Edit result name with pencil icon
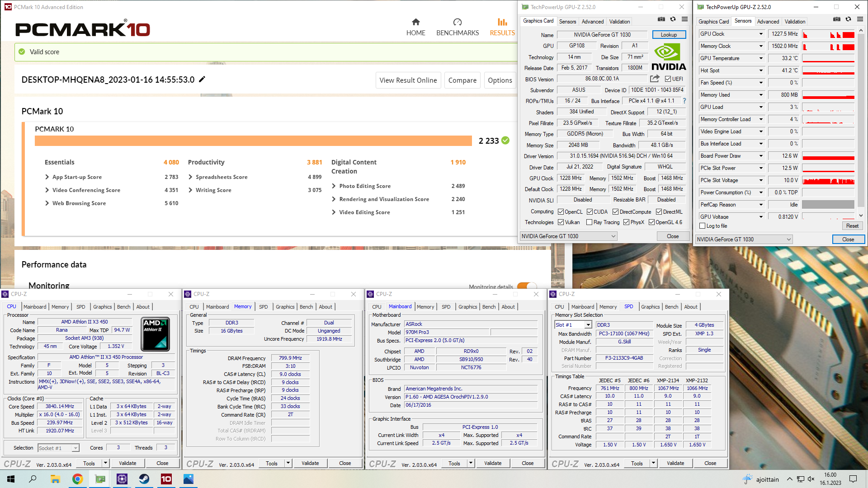Screen dimensions: 868x488 point(202,79)
